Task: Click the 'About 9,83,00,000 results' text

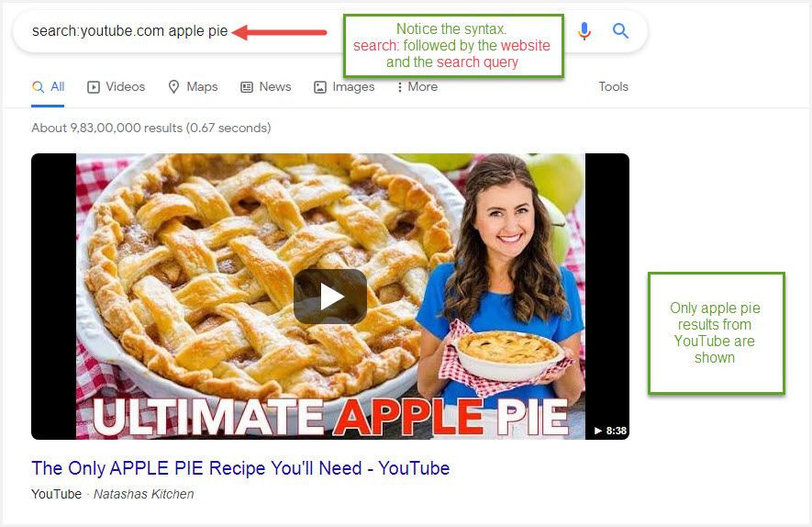Action: click(150, 129)
